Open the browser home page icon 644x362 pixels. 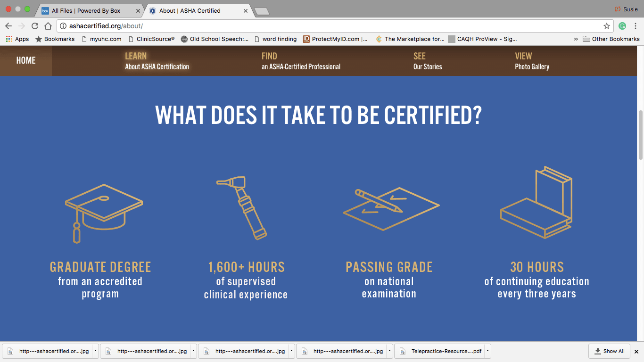click(48, 26)
